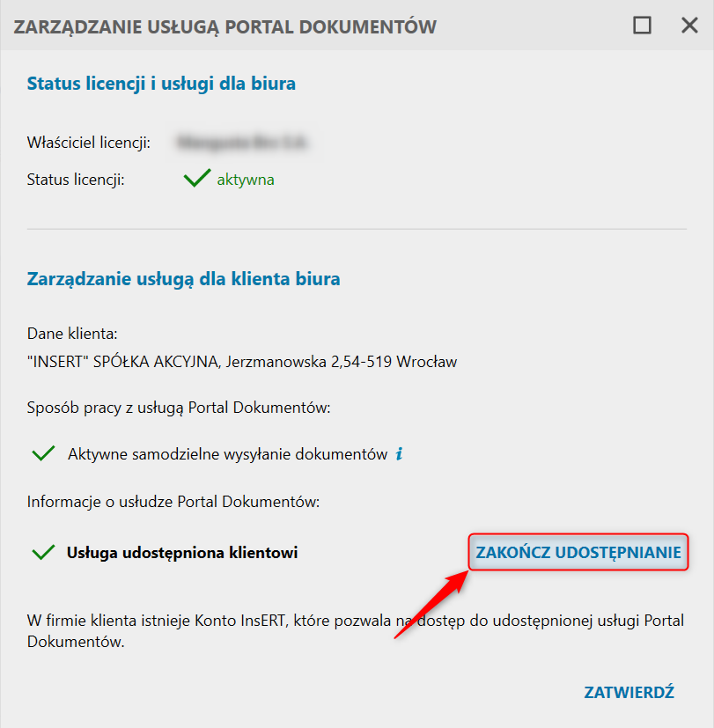Image resolution: width=714 pixels, height=728 pixels.
Task: Close the Portal Dokumentów management dialog
Action: (689, 26)
